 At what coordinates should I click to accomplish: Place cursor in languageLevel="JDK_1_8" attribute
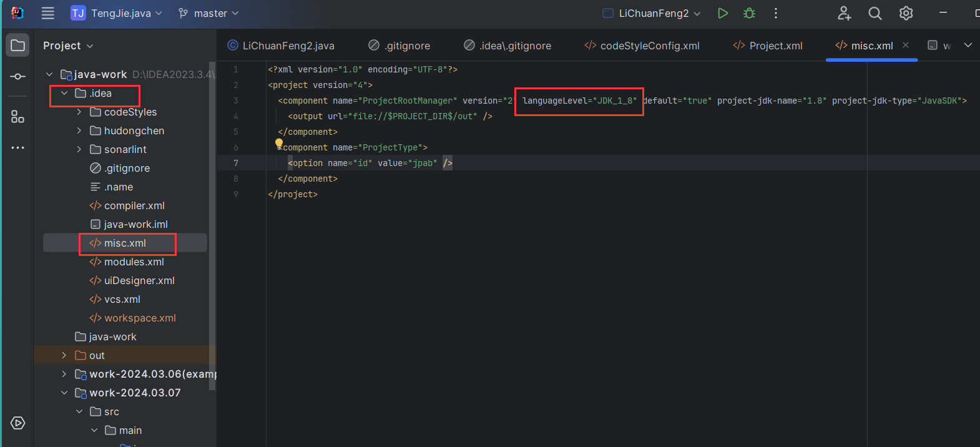coord(579,101)
